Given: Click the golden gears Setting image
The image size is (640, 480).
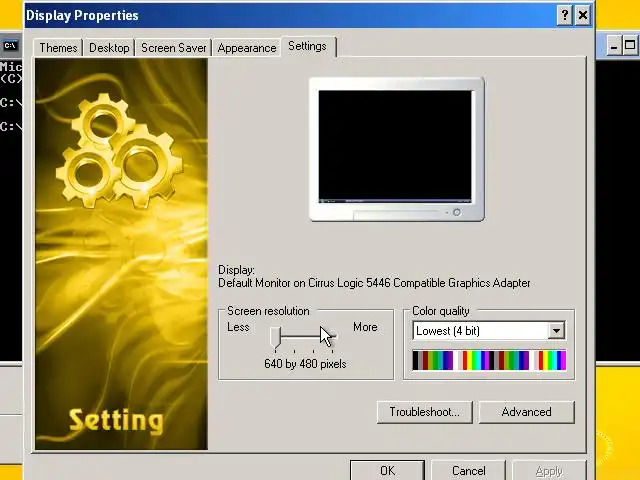Looking at the screenshot, I should 121,254.
